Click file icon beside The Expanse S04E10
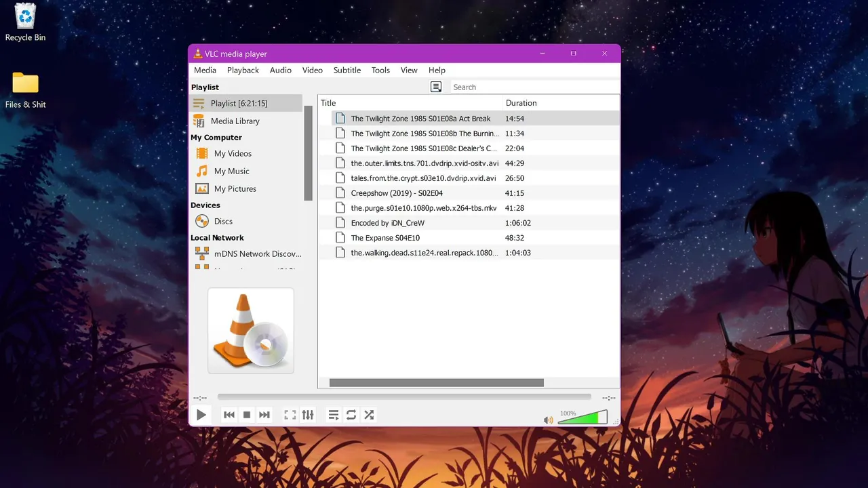Image resolution: width=868 pixels, height=488 pixels. (340, 238)
